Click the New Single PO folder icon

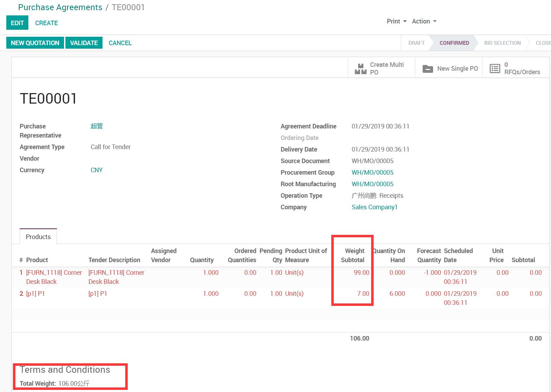[428, 69]
